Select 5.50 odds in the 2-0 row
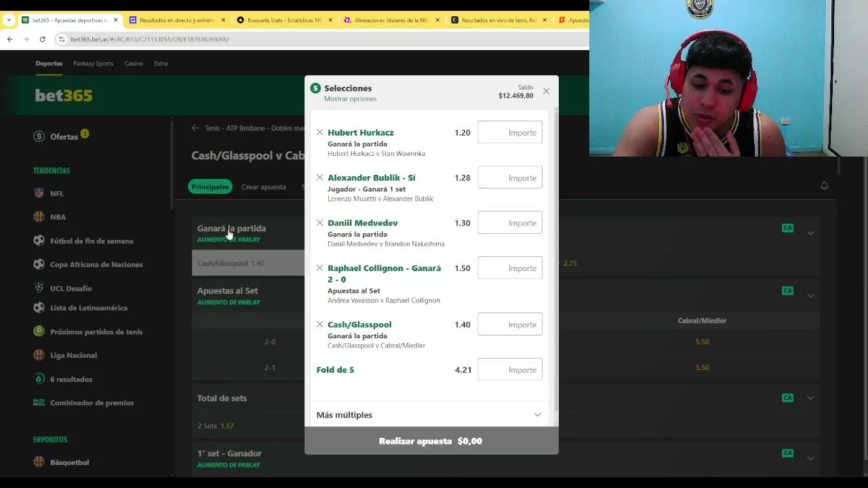868x488 pixels. (702, 342)
